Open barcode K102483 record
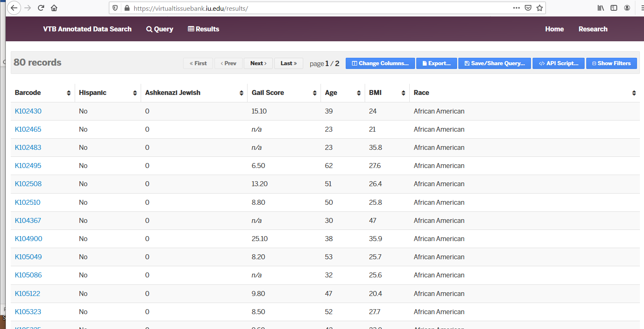Viewport: 644px width, 329px height. point(28,147)
